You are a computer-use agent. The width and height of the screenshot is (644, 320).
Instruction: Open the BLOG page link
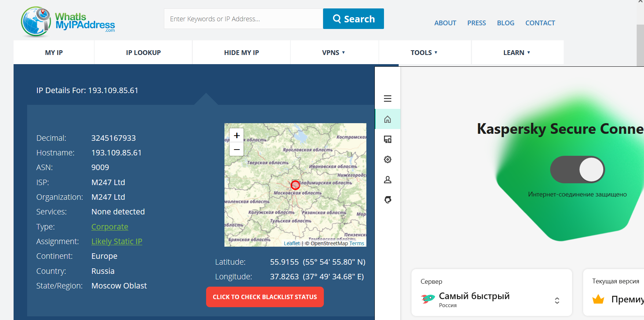(x=505, y=23)
